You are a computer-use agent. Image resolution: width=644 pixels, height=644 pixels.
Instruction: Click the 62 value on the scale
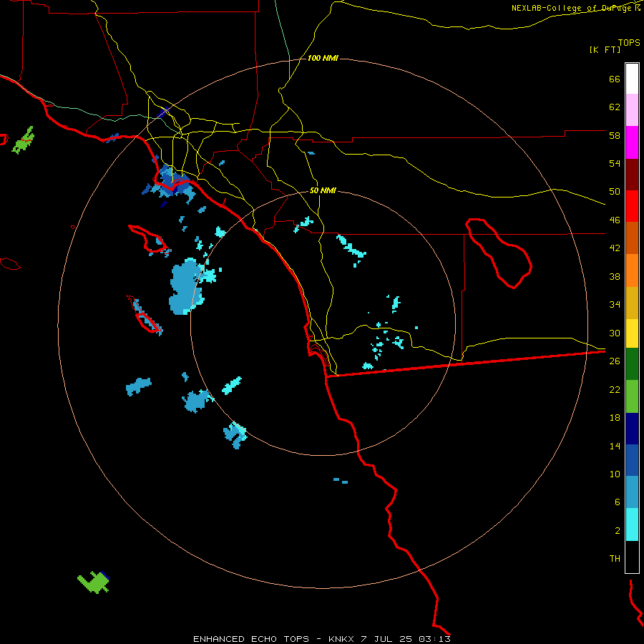click(615, 107)
